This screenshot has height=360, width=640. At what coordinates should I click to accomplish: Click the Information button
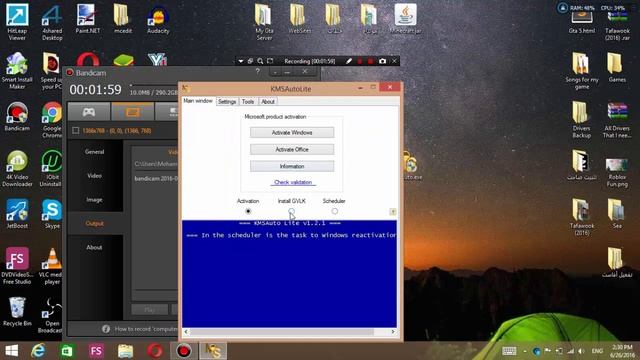point(292,166)
